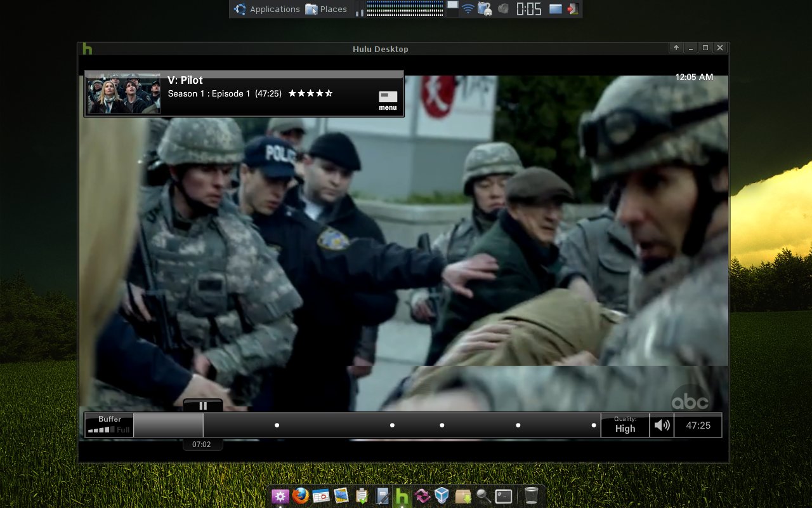Screen dimensions: 812x508
Task: Click the 0:05 panel clock
Action: [529, 9]
